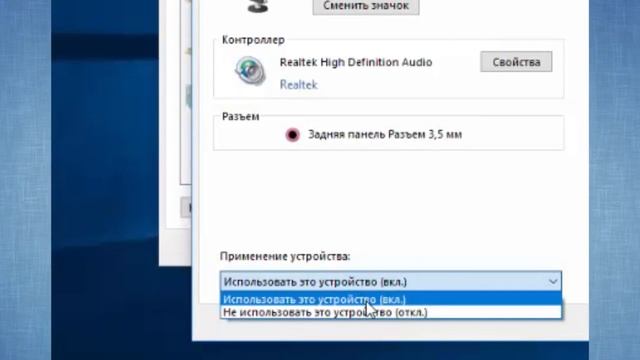
Task: Click the Контроллер group label
Action: click(x=253, y=40)
